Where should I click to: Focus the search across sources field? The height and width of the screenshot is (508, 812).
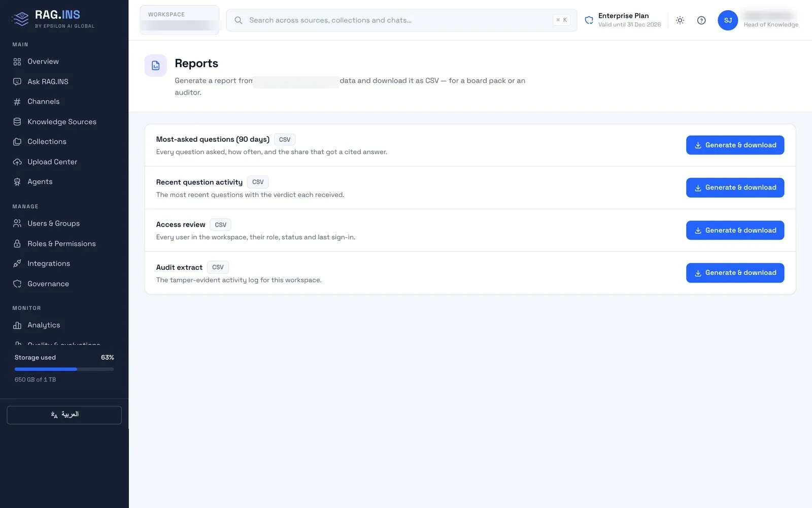[401, 20]
